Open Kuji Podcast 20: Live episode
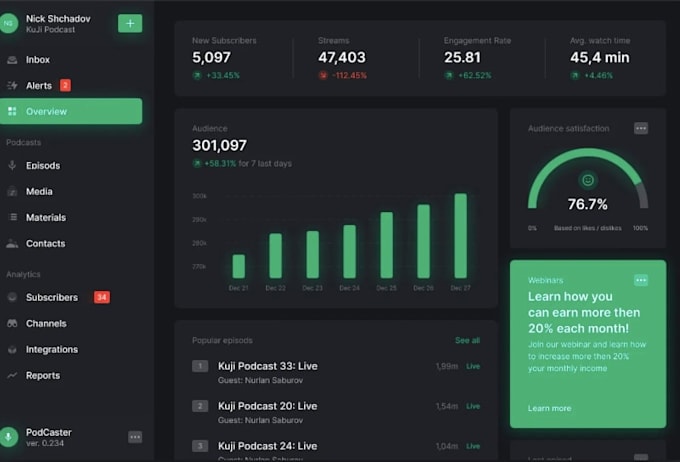The height and width of the screenshot is (462, 680). tap(268, 406)
